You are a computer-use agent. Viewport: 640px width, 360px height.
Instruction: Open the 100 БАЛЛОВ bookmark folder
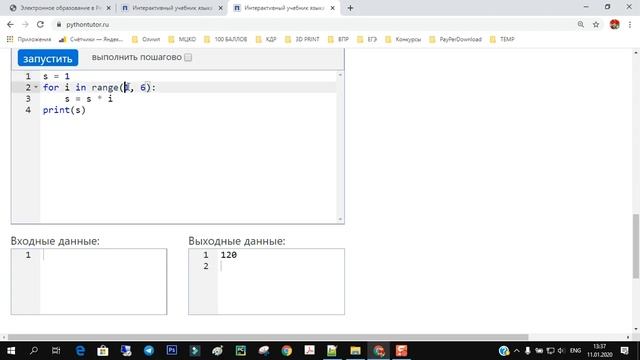(225, 39)
